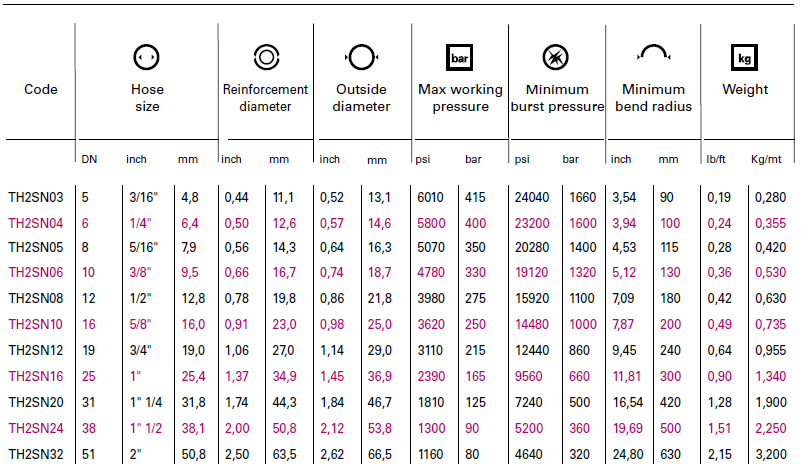Screen dimensions: 801x464
Task: Click the 0,955 weight value
Action: pyautogui.click(x=770, y=351)
